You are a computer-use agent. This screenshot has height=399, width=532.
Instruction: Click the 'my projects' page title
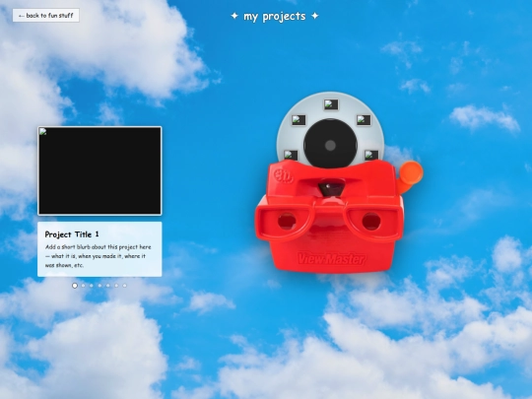tap(275, 16)
